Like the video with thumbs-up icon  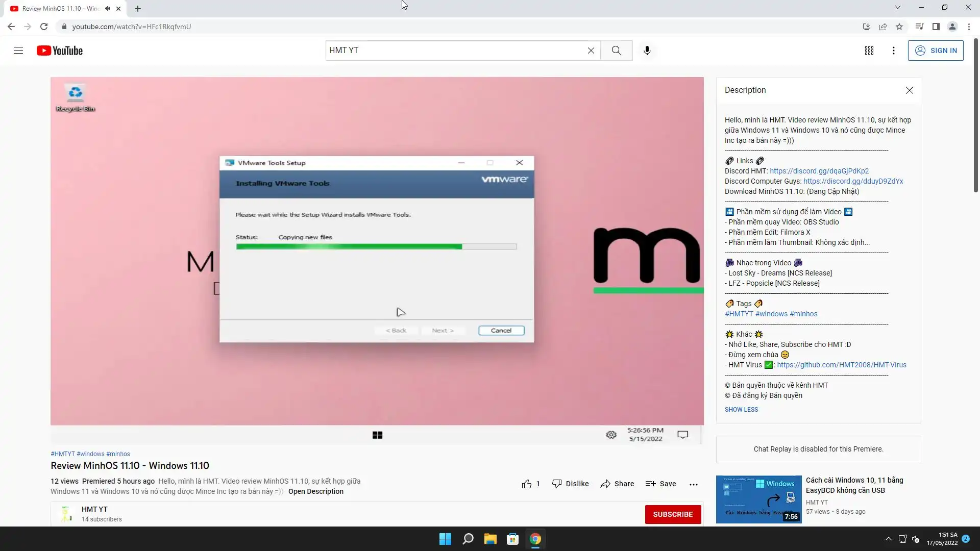[x=527, y=484]
